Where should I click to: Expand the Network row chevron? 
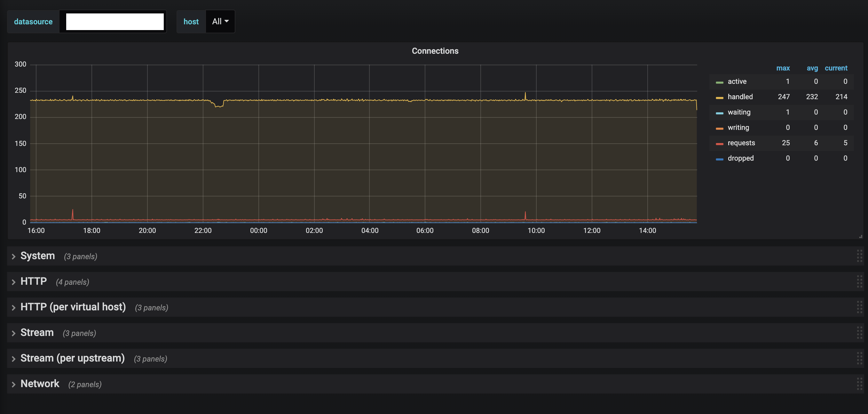pos(13,385)
